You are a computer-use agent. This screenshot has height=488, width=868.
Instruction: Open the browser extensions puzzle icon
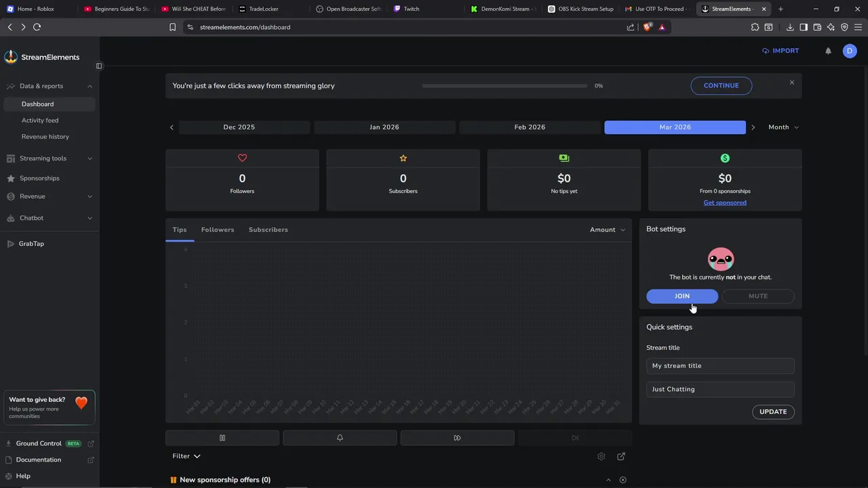(x=755, y=27)
